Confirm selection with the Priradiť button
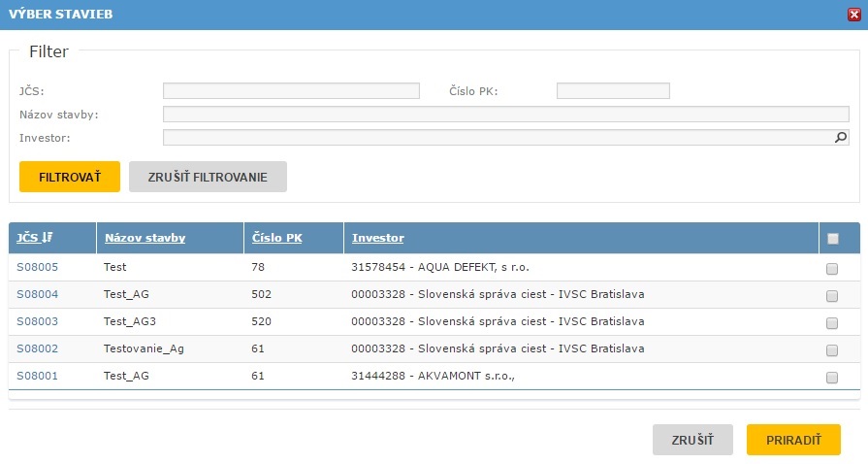The image size is (868, 464). [x=792, y=440]
